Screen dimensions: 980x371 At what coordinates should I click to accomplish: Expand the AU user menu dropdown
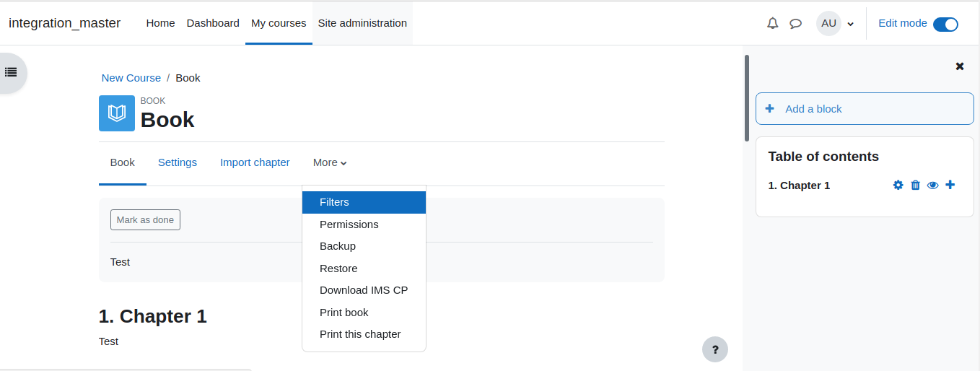point(836,23)
